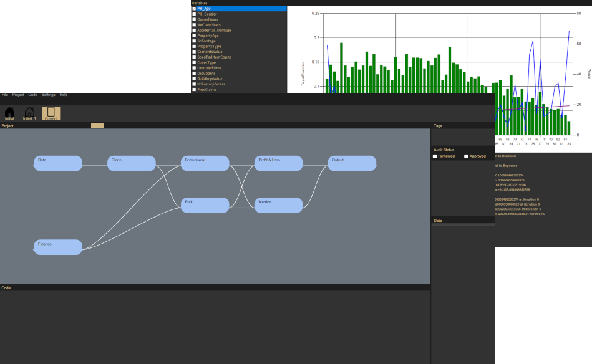Select the Behavioural node

(205, 161)
